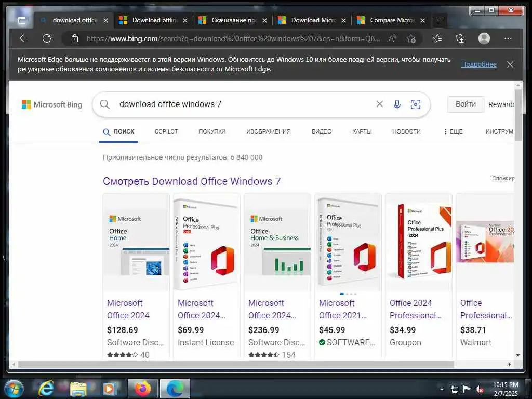Open visual search camera icon
The height and width of the screenshot is (399, 532).
[x=416, y=104]
